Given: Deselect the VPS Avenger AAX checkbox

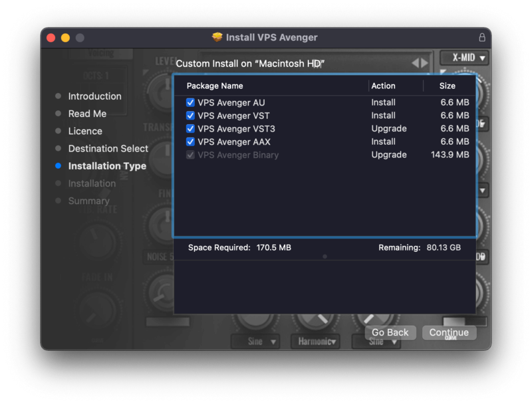Looking at the screenshot, I should [x=191, y=142].
